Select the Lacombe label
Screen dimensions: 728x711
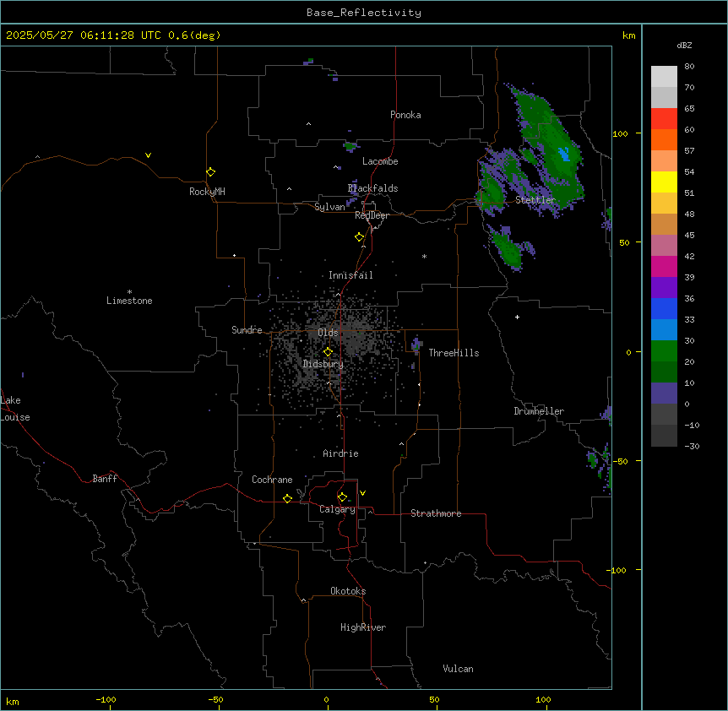(380, 161)
